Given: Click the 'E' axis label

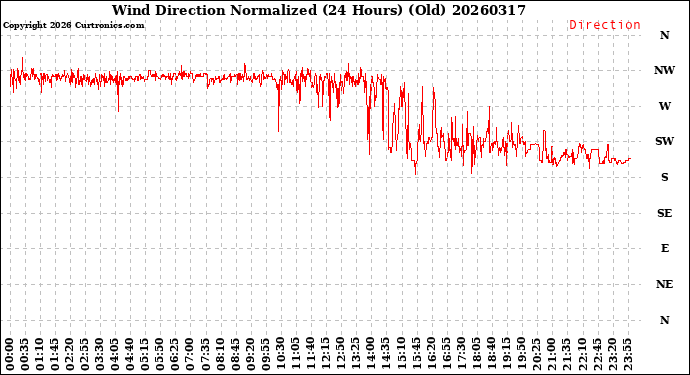Looking at the screenshot, I should (664, 249).
